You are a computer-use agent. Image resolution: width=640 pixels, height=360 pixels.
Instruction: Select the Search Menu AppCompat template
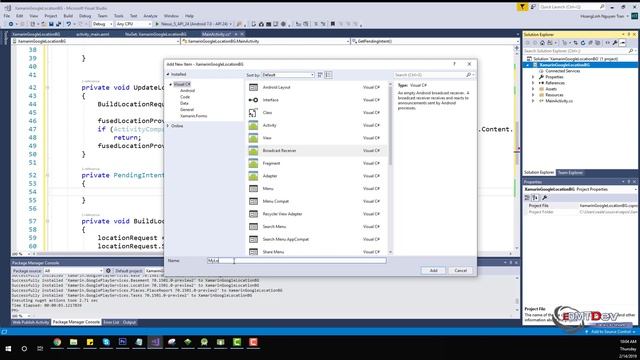[x=316, y=239]
